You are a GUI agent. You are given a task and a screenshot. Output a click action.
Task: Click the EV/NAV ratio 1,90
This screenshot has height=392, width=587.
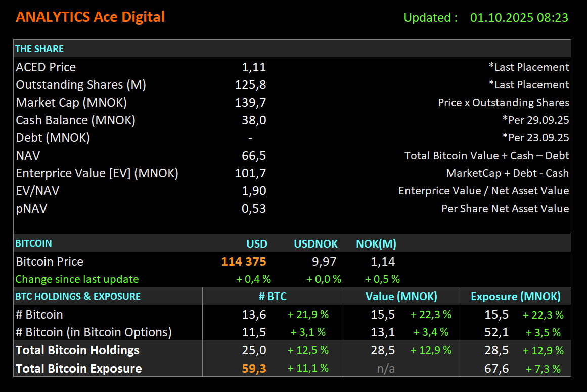[255, 190]
